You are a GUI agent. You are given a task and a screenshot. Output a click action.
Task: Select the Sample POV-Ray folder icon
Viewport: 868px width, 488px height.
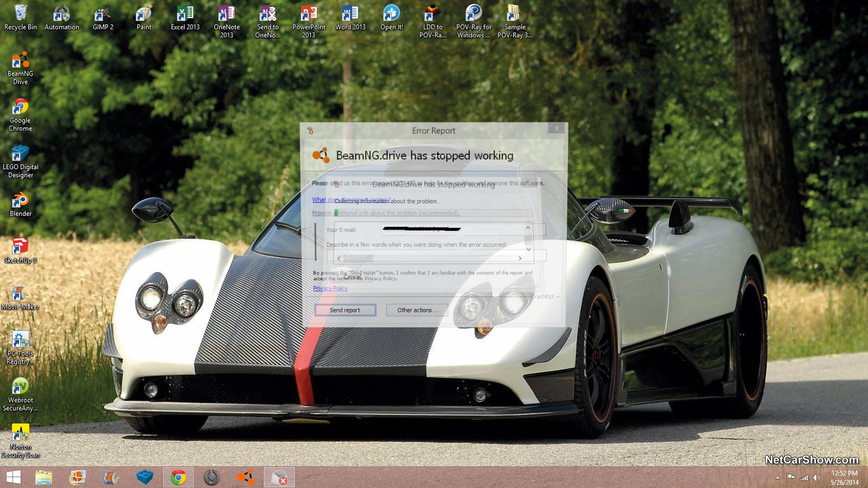[x=515, y=22]
